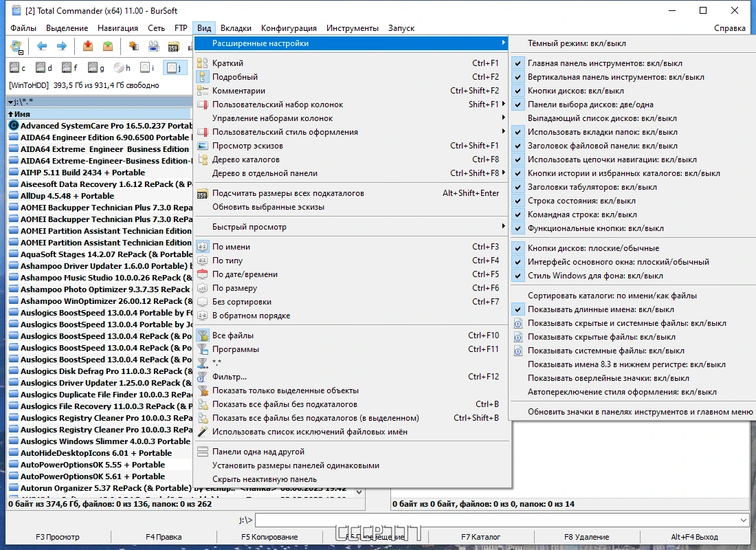Expand Расширенные настройки submenu
Image resolution: width=756 pixels, height=550 pixels.
coord(352,43)
